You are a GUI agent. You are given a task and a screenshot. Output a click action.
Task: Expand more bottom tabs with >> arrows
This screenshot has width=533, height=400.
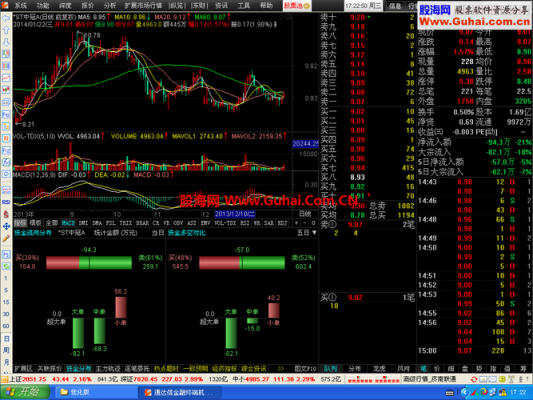(x=280, y=369)
